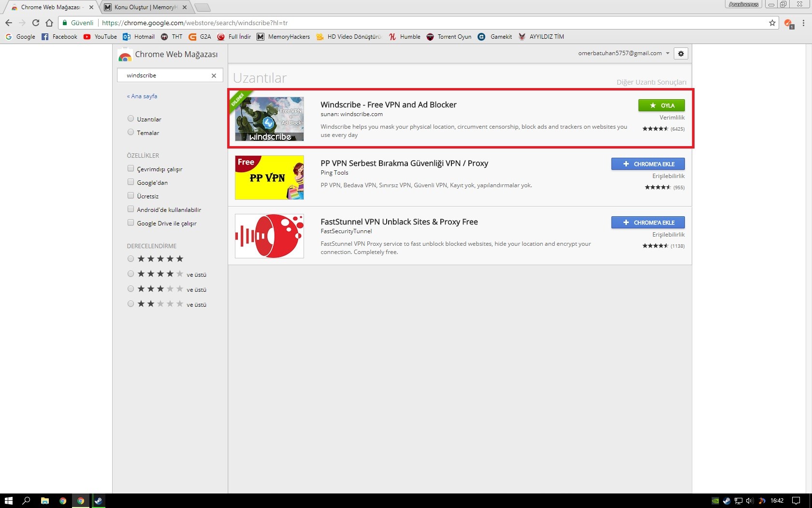This screenshot has width=812, height=508.
Task: Select the five-star rating filter
Action: (130, 259)
